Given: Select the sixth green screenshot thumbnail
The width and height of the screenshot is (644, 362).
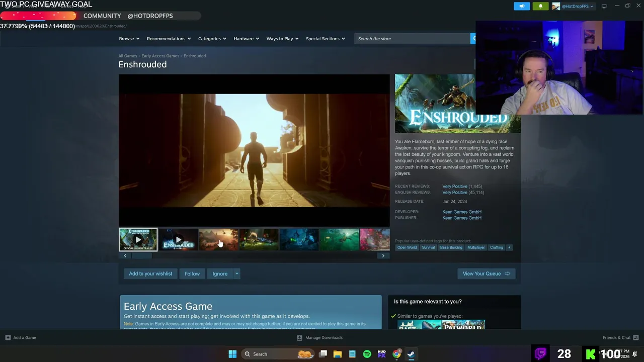Looking at the screenshot, I should click(x=339, y=240).
